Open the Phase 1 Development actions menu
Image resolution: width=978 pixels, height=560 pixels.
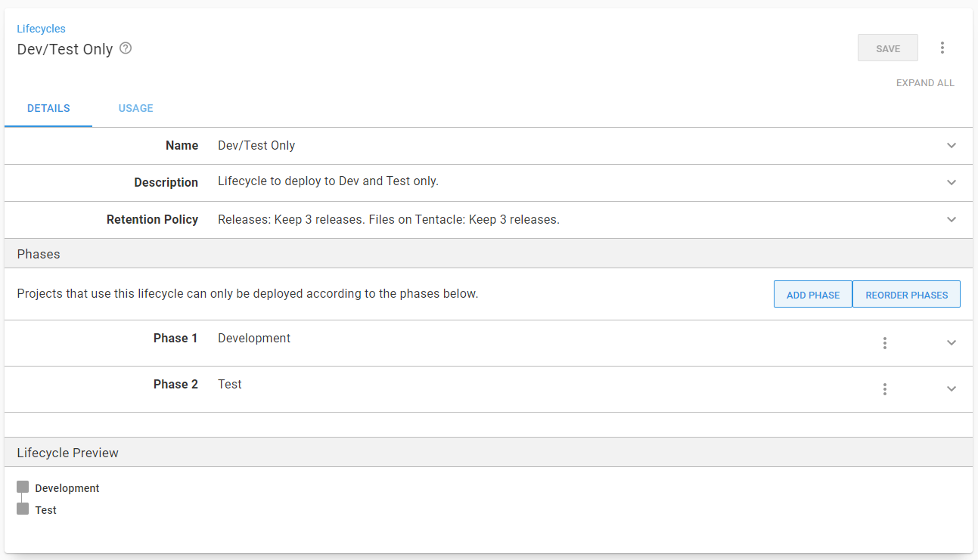tap(884, 342)
